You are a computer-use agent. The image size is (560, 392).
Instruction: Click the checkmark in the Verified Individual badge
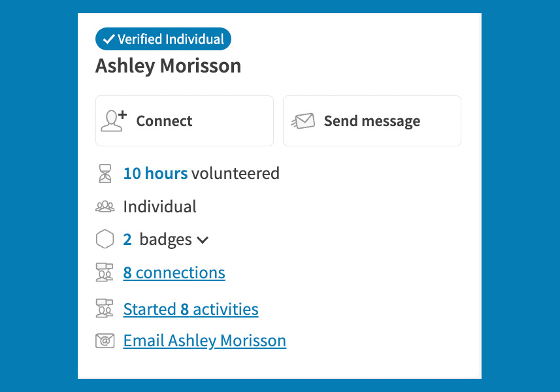[x=110, y=39]
